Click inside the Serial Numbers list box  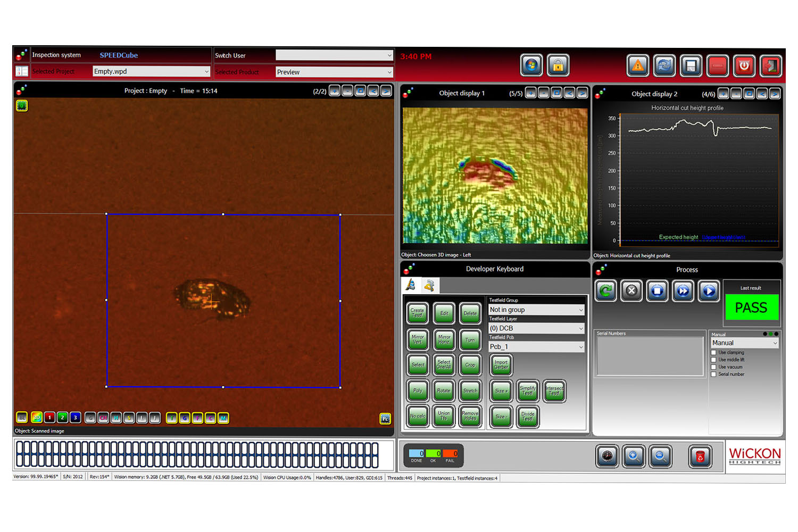[x=649, y=355]
